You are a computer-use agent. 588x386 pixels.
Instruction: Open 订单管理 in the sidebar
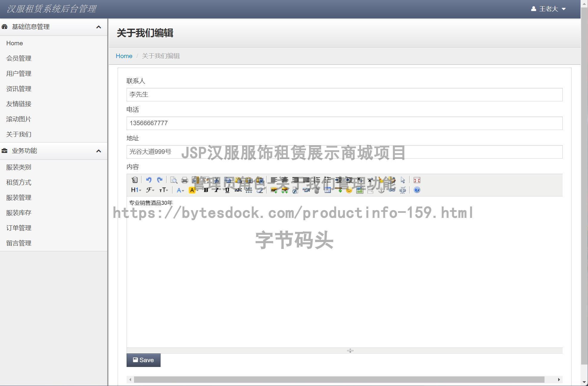click(19, 228)
